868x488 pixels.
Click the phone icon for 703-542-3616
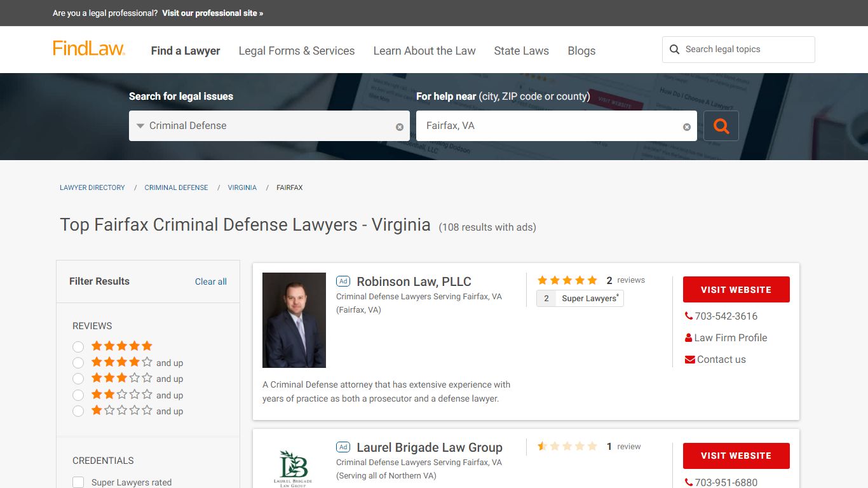pyautogui.click(x=689, y=316)
